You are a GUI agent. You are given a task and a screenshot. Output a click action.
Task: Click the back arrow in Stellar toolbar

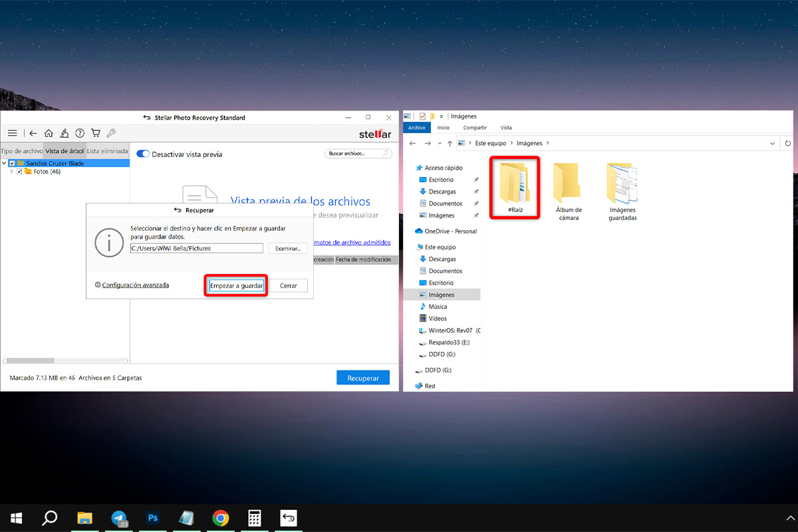33,133
